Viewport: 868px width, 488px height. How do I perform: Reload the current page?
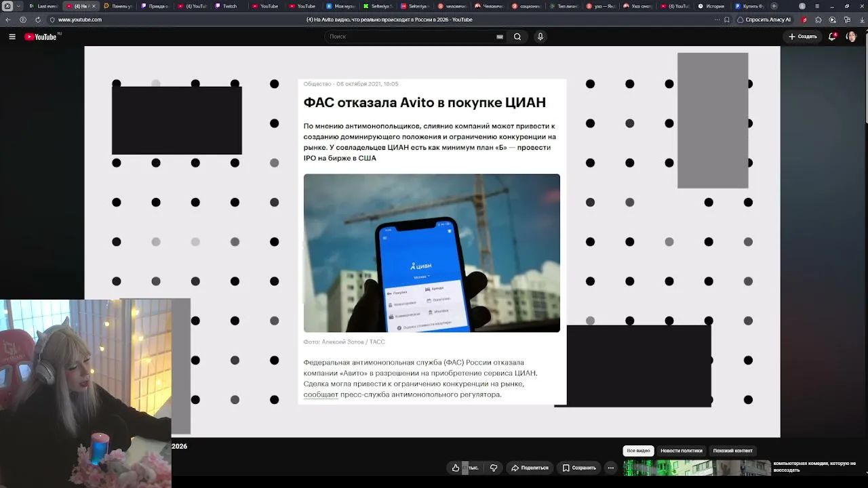coord(37,20)
